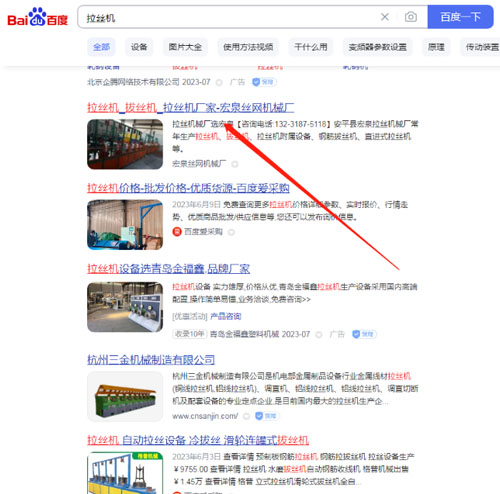The width and height of the screenshot is (500, 494).
Task: Select the 设备 filter tab
Action: (139, 47)
